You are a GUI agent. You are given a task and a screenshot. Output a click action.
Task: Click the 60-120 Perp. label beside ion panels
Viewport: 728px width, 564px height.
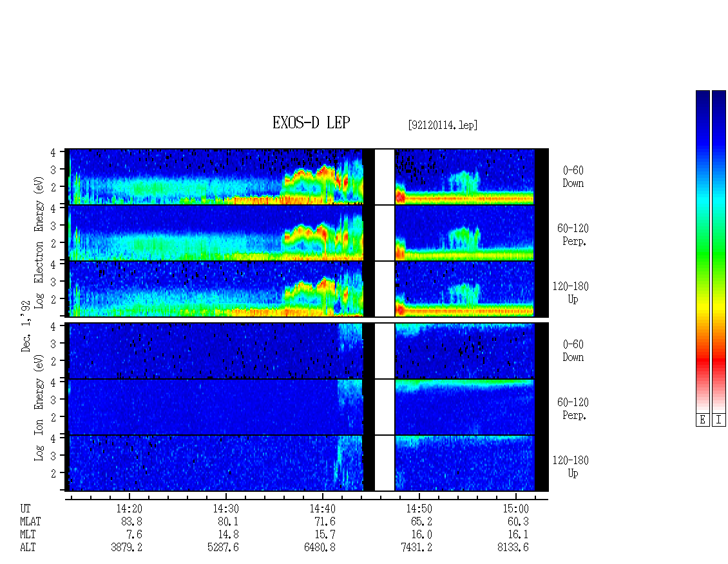pos(573,409)
